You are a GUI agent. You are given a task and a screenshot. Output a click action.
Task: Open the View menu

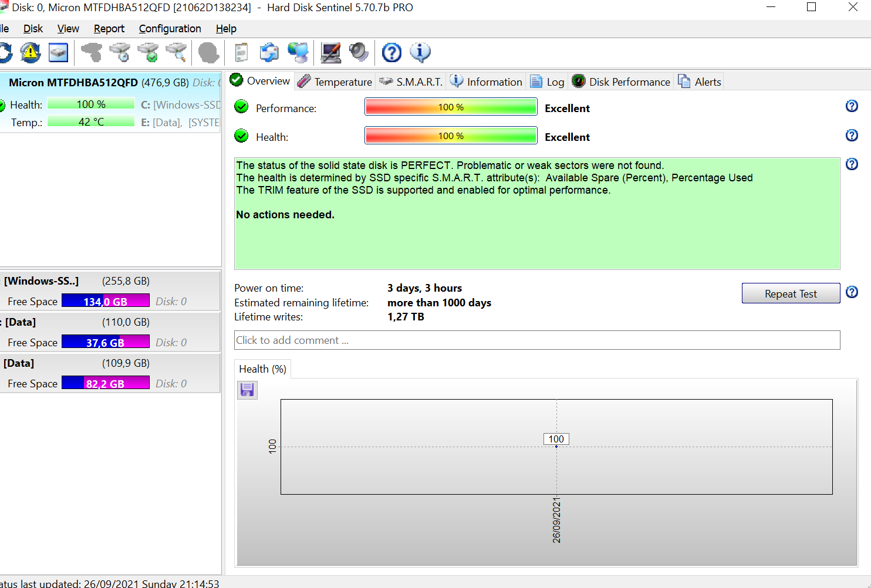(x=68, y=29)
